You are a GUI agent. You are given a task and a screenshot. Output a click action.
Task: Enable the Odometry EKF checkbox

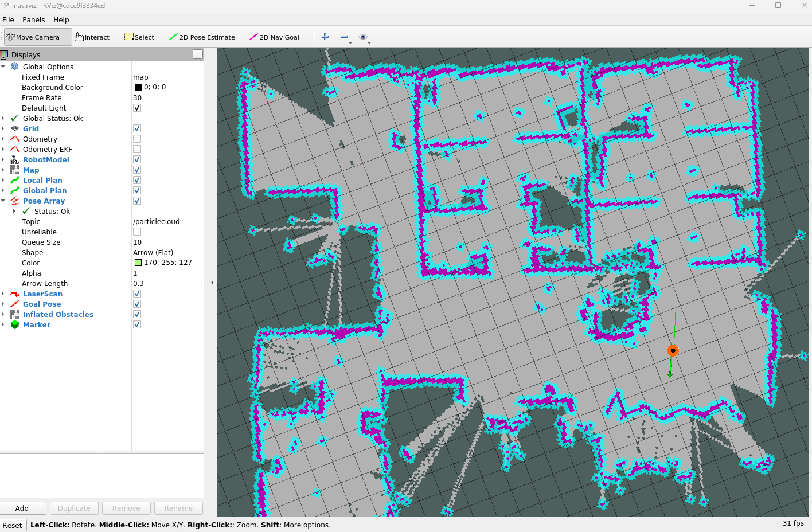click(137, 149)
